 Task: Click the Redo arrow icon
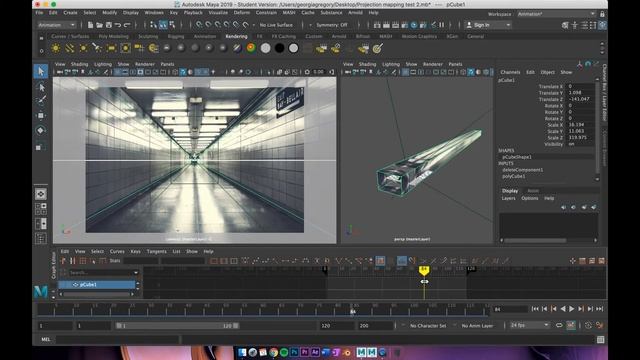[x=127, y=25]
